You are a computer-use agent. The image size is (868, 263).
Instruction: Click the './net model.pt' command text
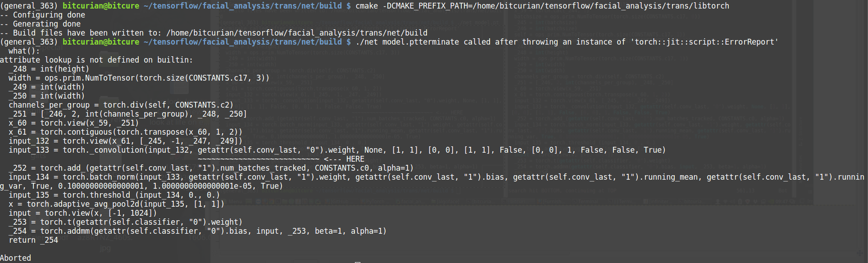[x=382, y=42]
